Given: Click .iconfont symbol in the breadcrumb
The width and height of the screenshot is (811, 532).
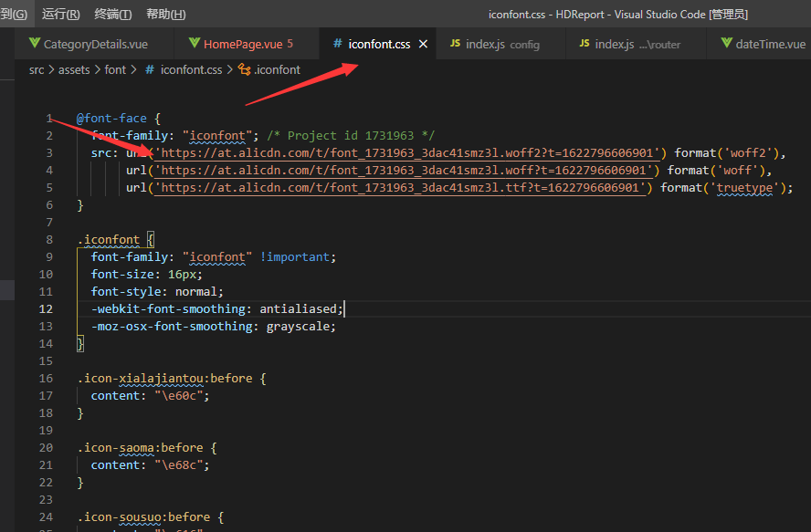Looking at the screenshot, I should (278, 69).
